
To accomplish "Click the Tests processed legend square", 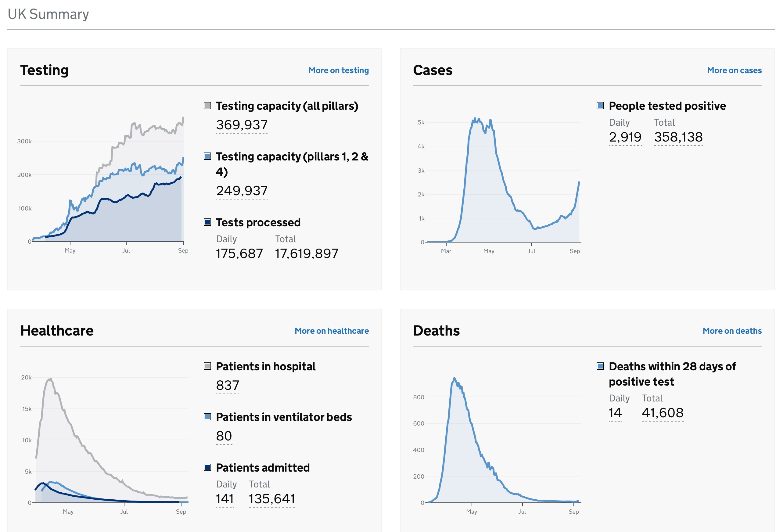I will 207,222.
